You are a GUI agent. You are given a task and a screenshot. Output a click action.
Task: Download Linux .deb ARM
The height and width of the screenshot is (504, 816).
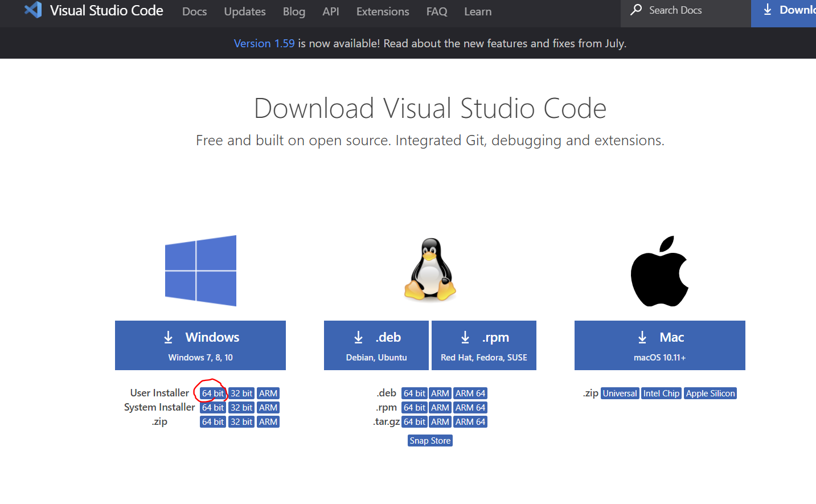click(x=440, y=394)
